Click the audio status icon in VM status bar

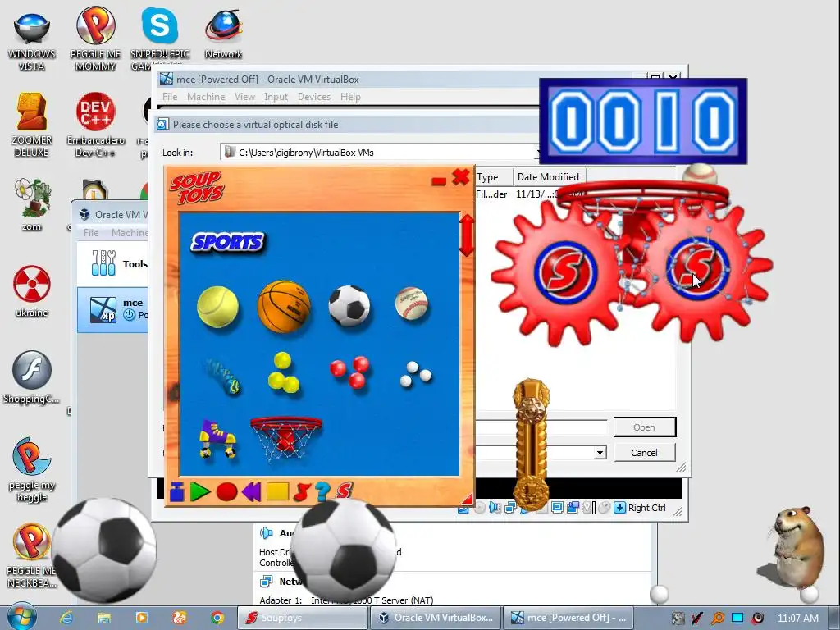point(495,507)
